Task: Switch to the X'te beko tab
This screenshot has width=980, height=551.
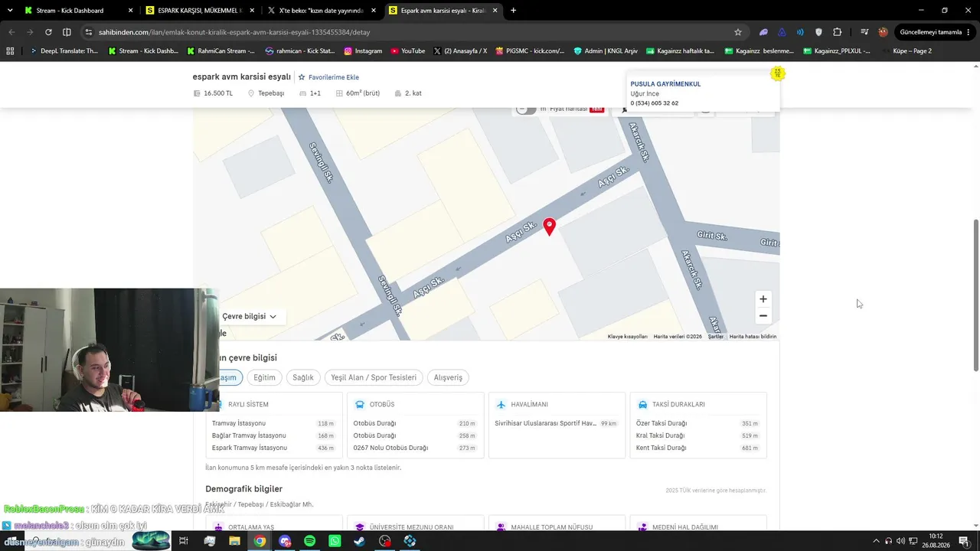Action: click(x=320, y=11)
